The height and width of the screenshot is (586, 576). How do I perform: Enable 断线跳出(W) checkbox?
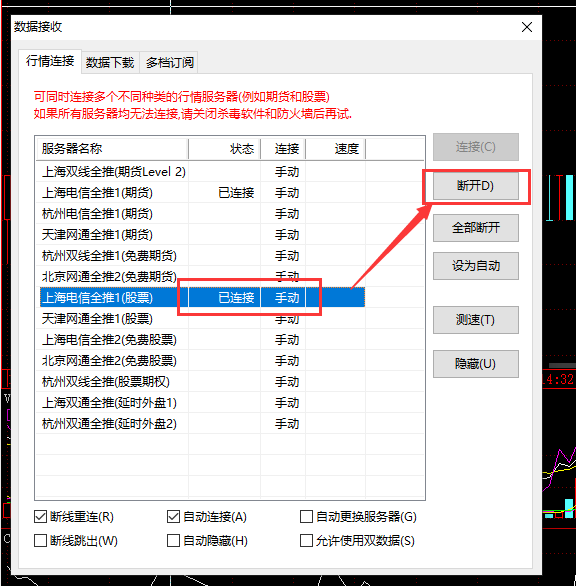coord(40,540)
